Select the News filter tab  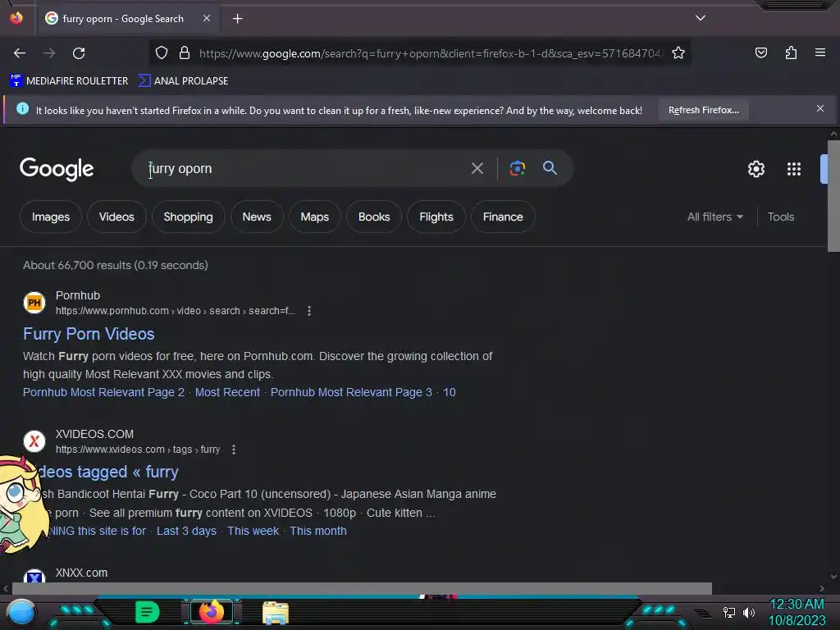[x=257, y=217]
